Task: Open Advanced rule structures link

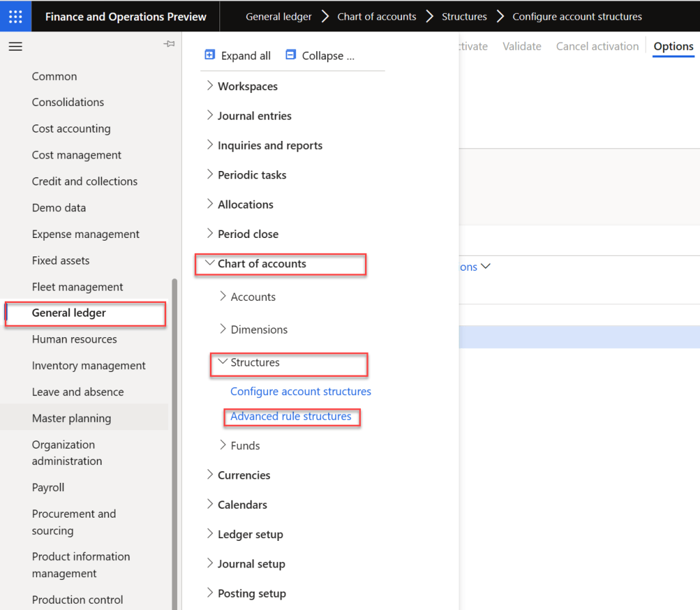Action: point(291,416)
